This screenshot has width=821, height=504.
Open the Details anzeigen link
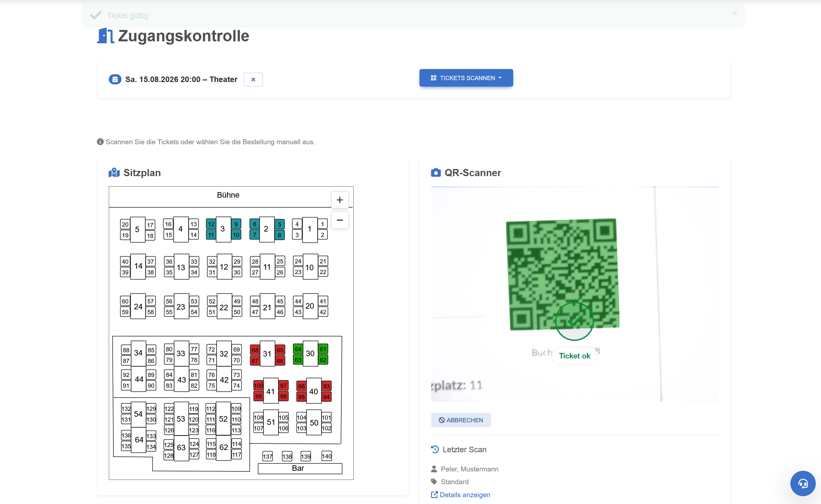(x=460, y=495)
